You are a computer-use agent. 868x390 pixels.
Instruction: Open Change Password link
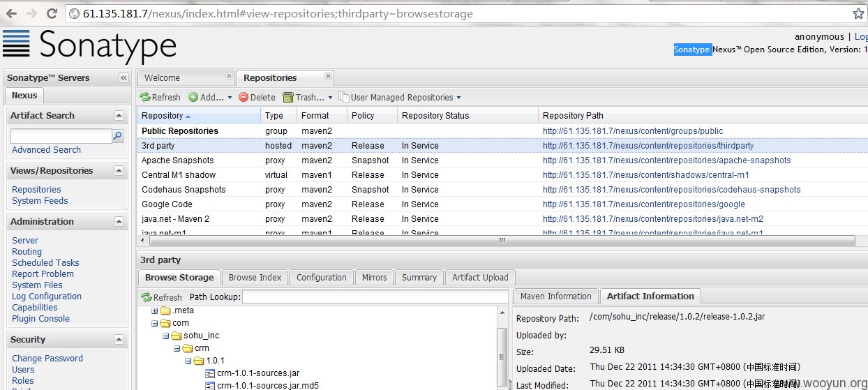coord(47,359)
